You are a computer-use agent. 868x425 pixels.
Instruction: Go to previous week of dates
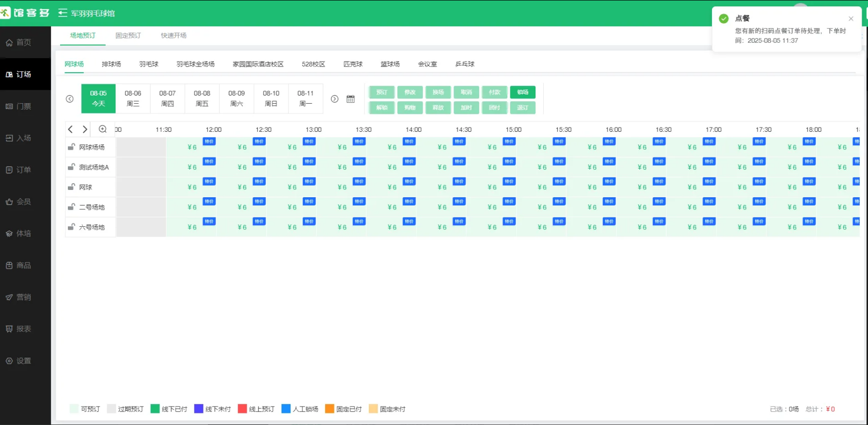(70, 99)
